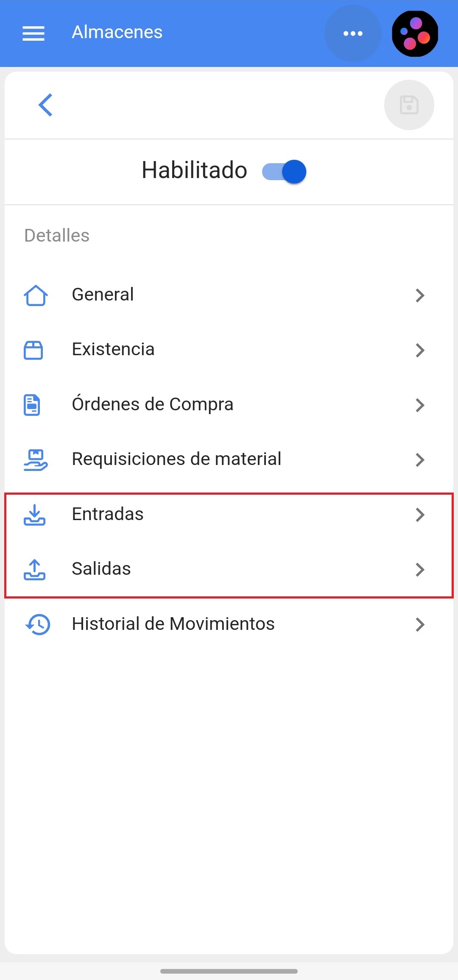458x980 pixels.
Task: Open Requisiciones de material section
Action: [x=176, y=459]
